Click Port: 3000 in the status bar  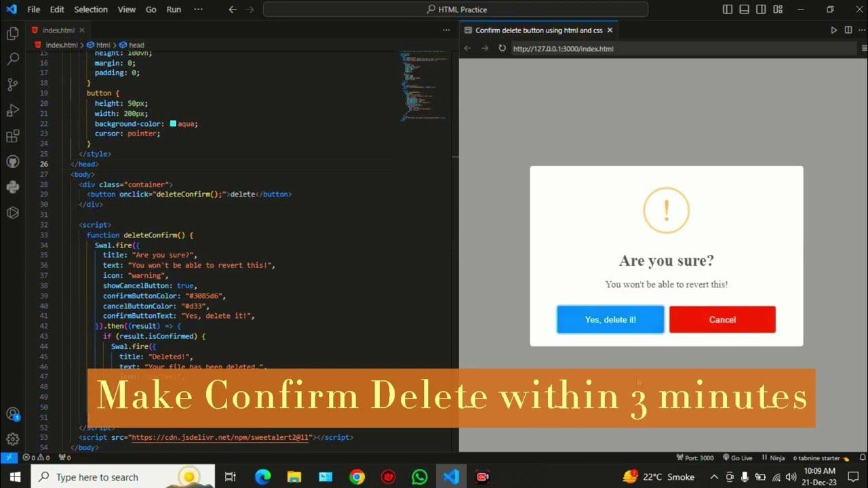coord(695,458)
